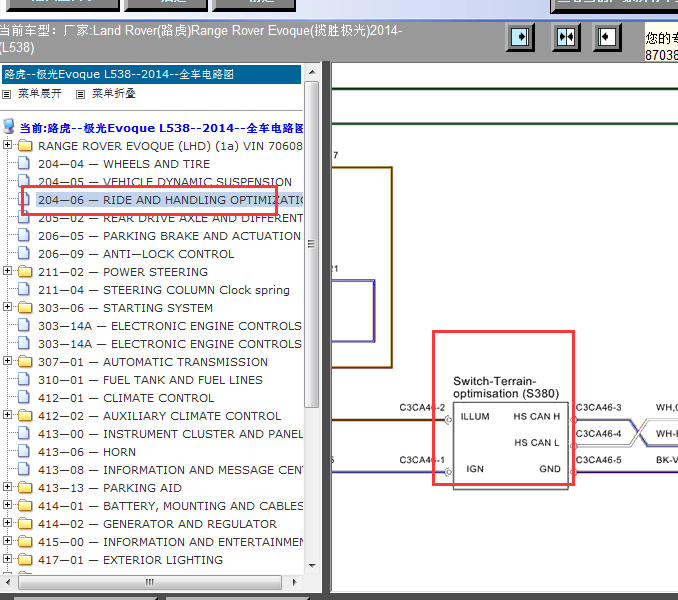Click the tree panel scroll-up arrow

click(312, 72)
